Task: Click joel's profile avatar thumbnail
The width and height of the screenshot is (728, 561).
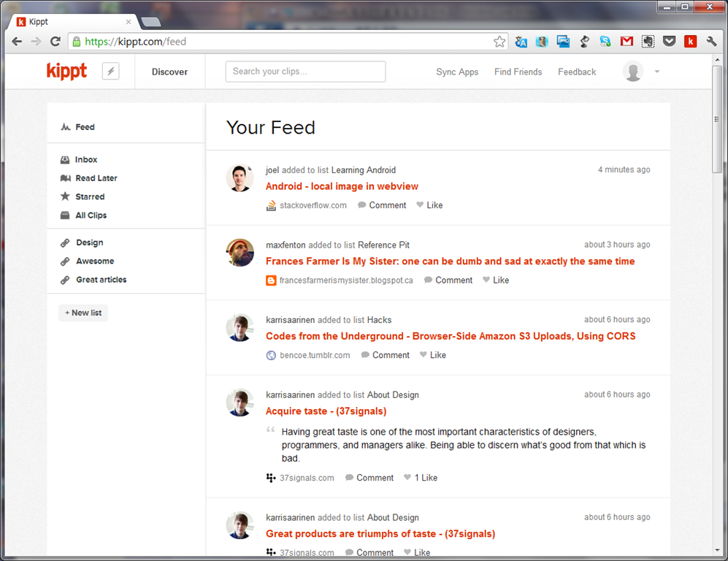Action: 240,178
